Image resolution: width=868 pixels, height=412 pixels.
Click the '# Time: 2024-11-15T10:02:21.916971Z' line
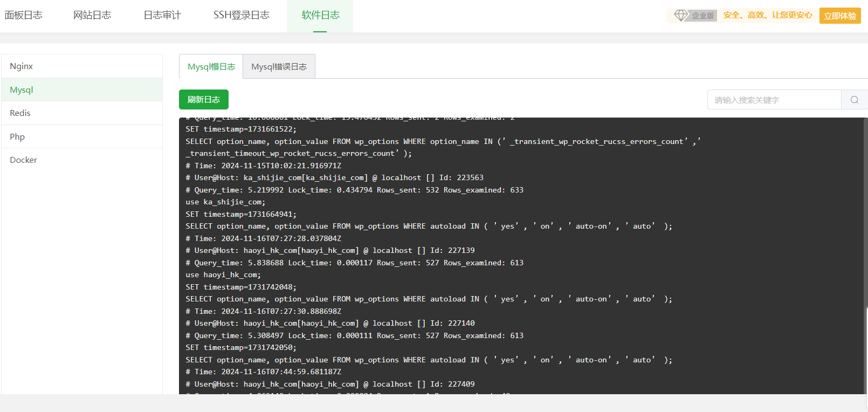[x=264, y=166]
